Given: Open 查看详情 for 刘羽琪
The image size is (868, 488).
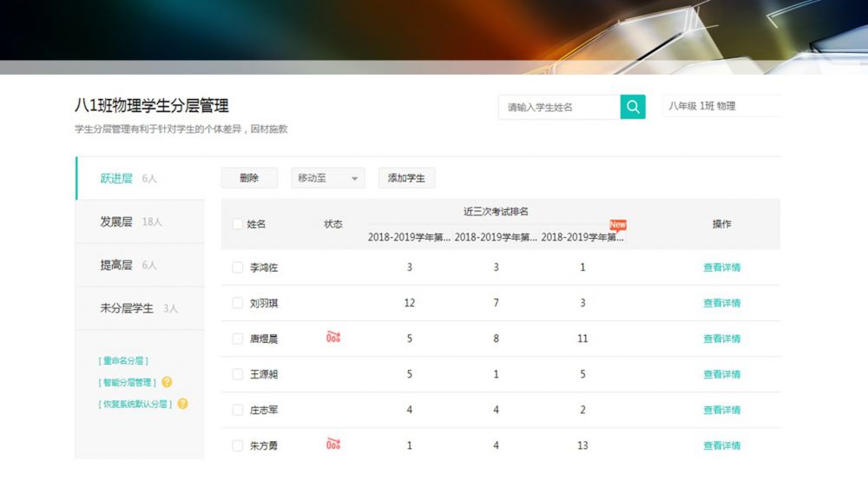Looking at the screenshot, I should [x=721, y=303].
